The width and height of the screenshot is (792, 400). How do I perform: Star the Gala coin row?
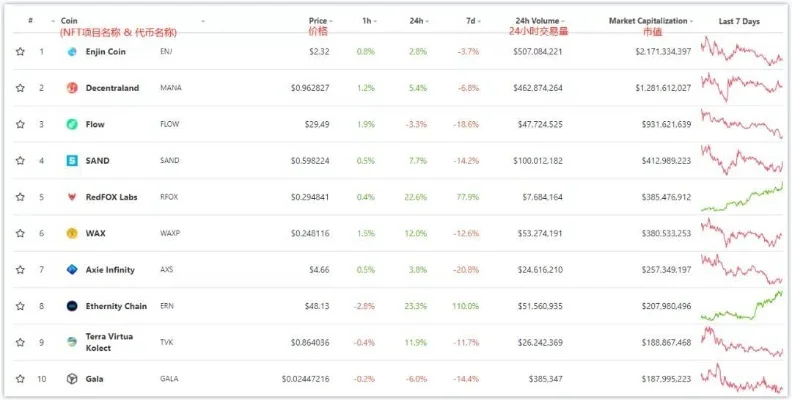point(20,379)
